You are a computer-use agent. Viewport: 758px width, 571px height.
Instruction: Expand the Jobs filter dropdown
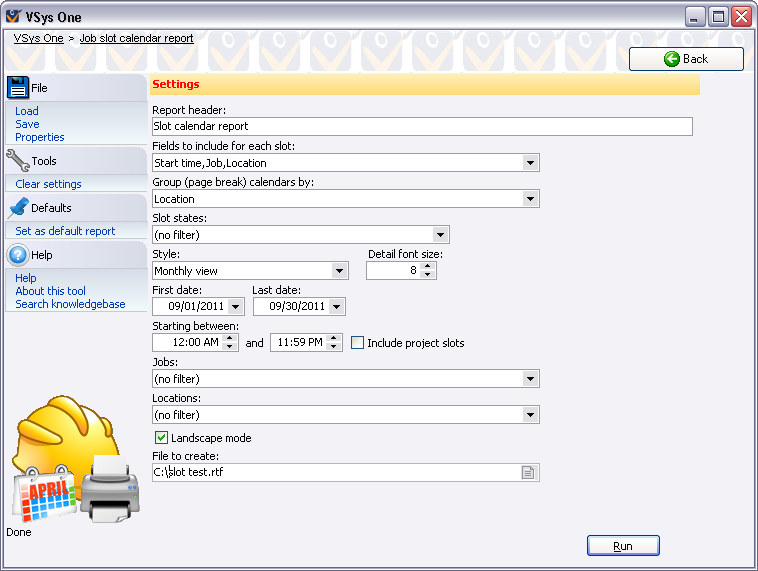(530, 379)
